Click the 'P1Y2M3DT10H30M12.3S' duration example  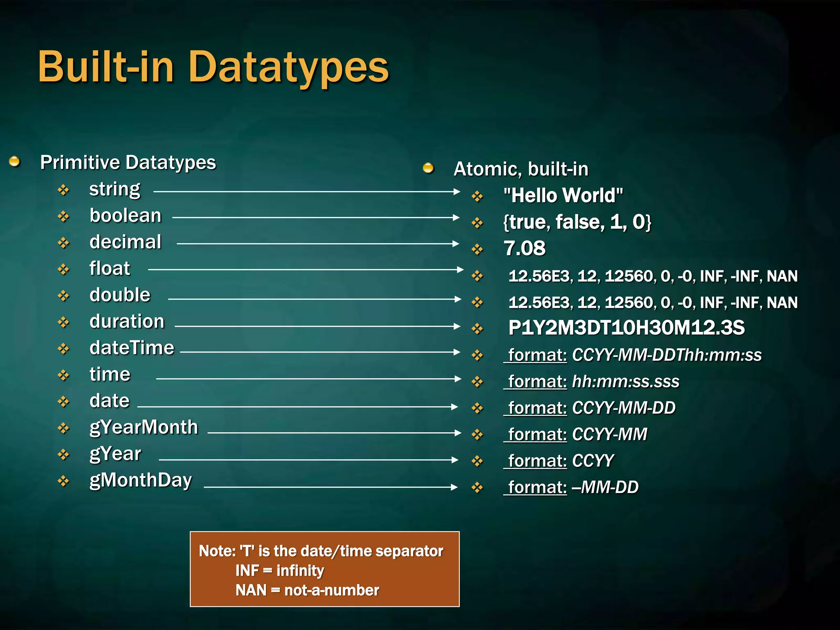(626, 328)
